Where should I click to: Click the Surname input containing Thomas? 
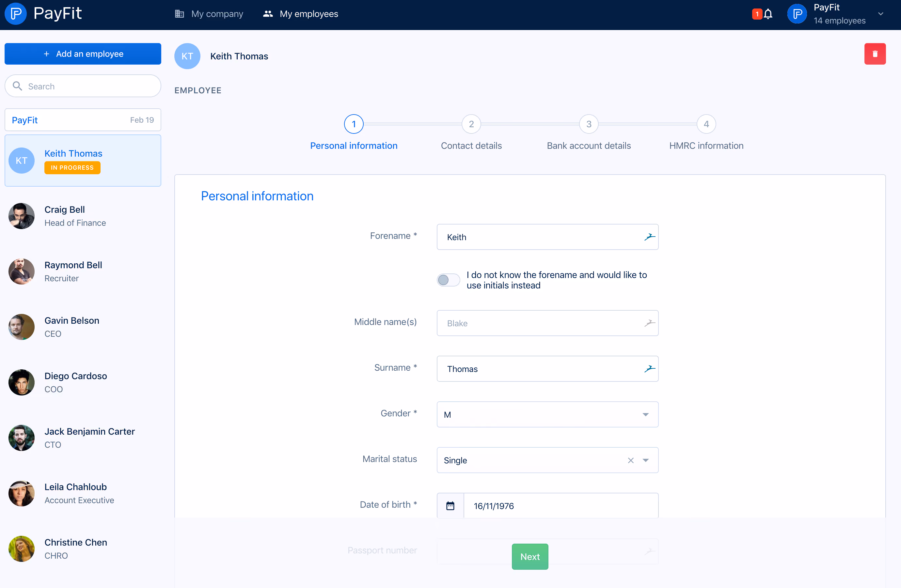(x=547, y=369)
